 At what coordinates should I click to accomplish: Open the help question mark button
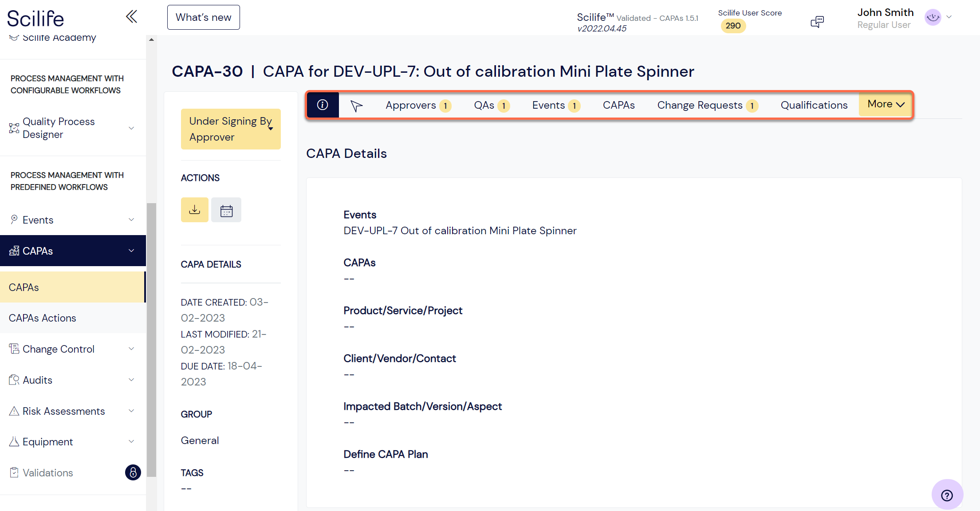point(947,495)
